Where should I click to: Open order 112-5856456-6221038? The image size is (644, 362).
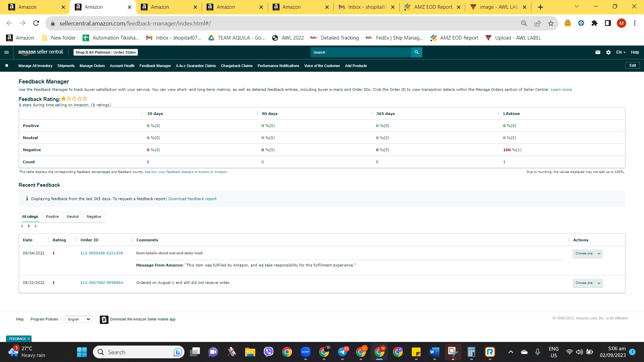pyautogui.click(x=102, y=253)
